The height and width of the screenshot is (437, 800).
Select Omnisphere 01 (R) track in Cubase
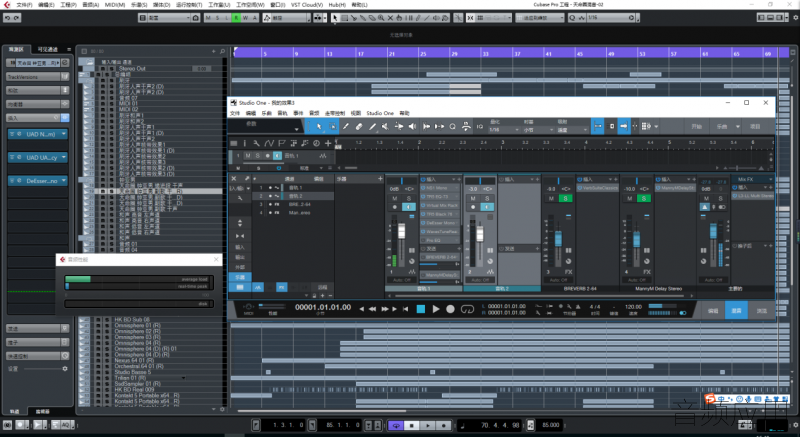[137, 325]
